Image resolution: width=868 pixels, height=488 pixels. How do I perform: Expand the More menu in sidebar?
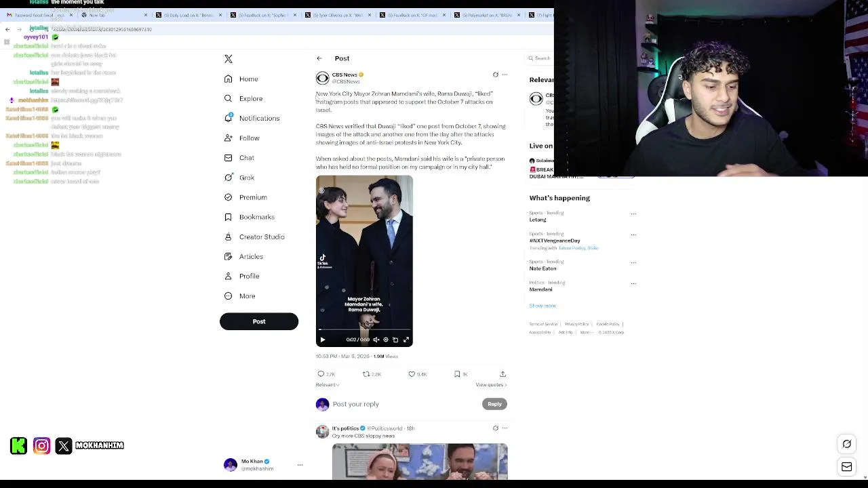(239, 296)
